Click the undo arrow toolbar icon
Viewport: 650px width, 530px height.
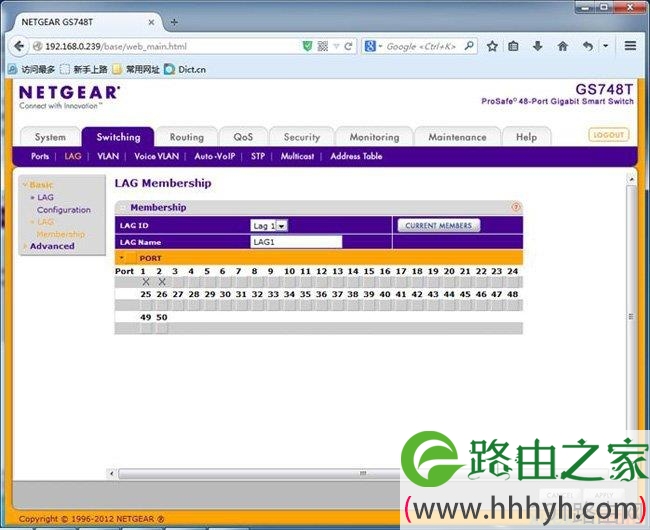588,46
